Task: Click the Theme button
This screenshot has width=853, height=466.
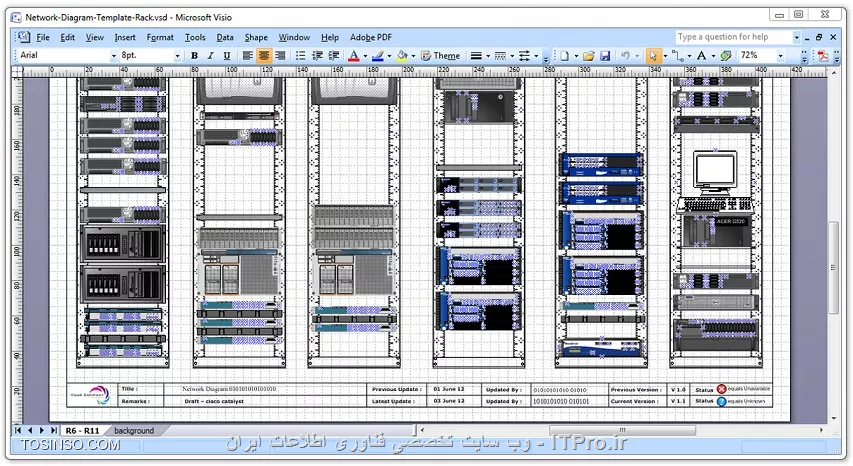Action: pos(441,55)
